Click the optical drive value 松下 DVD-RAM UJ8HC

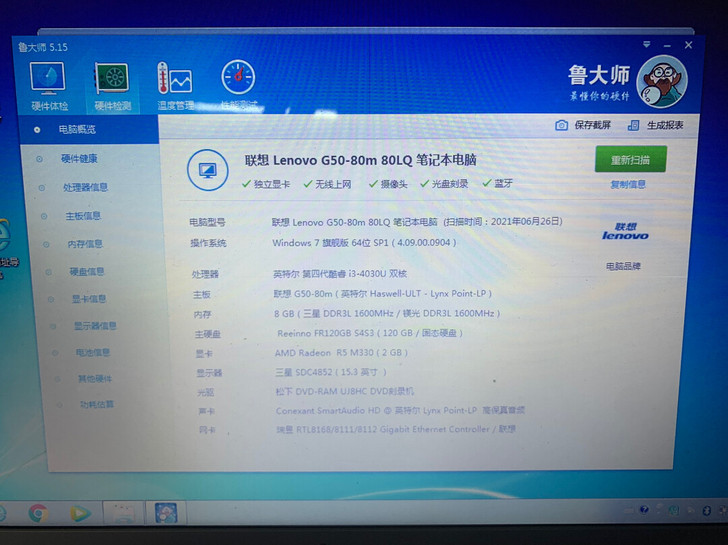(344, 391)
